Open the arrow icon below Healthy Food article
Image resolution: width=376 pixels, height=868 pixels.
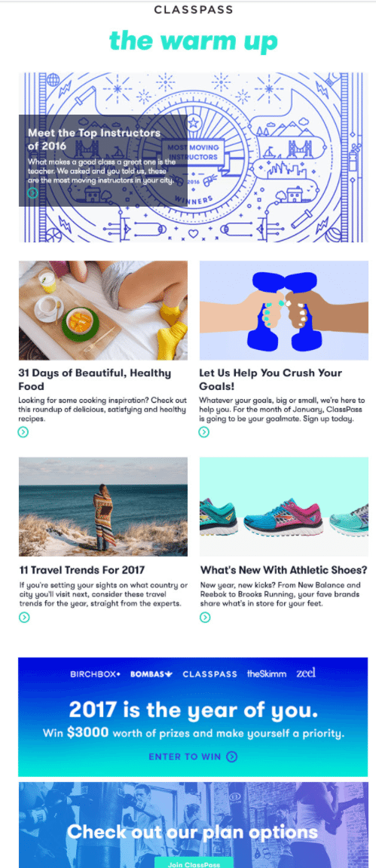23,432
